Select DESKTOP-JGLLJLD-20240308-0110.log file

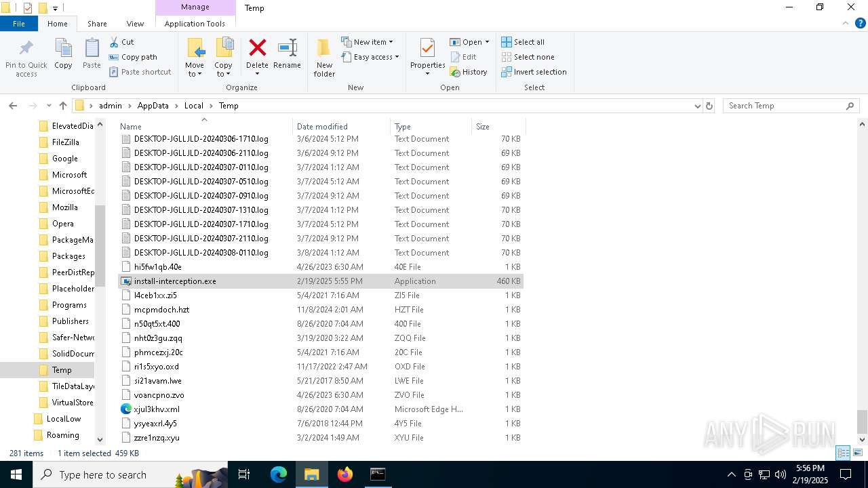320,253
